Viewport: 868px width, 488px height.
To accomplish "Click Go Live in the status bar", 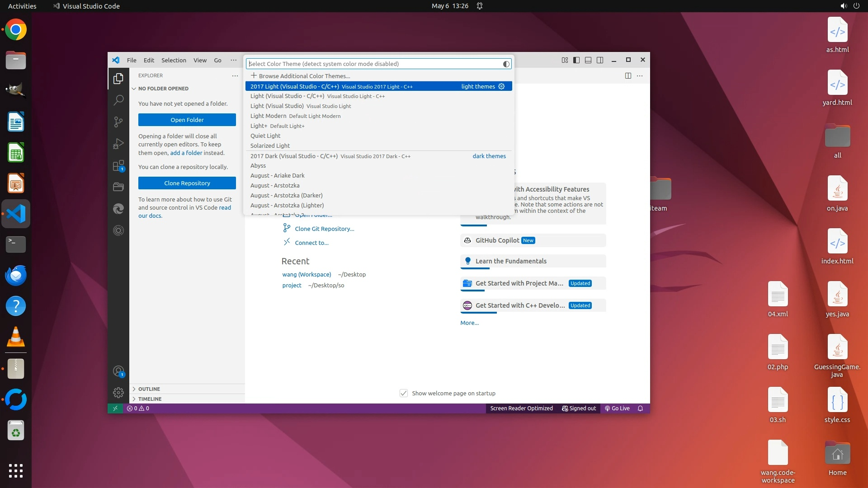I will (618, 408).
